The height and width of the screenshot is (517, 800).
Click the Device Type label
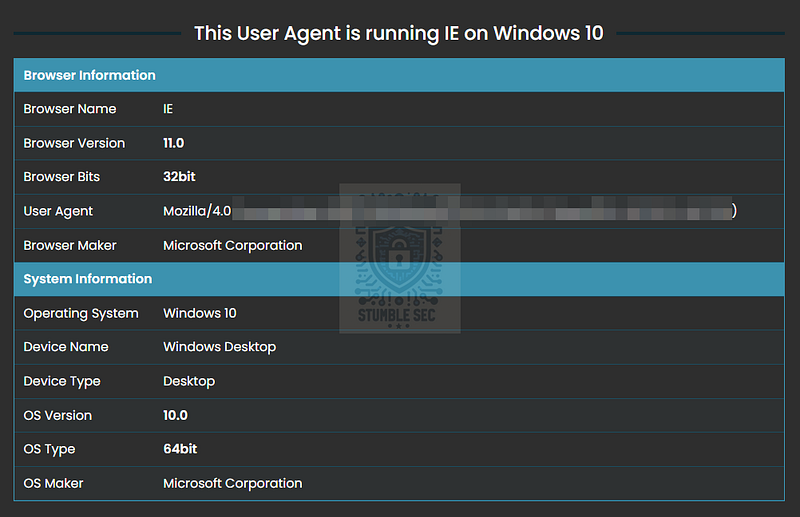(62, 381)
